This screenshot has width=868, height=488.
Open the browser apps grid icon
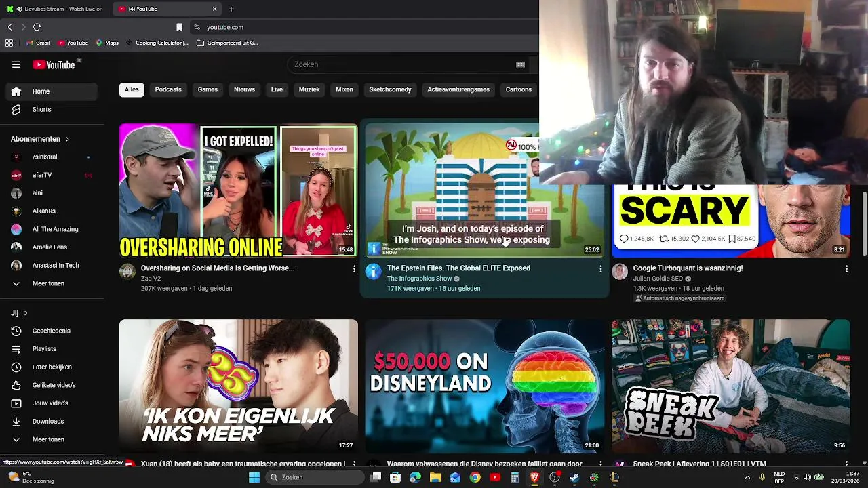click(x=9, y=43)
